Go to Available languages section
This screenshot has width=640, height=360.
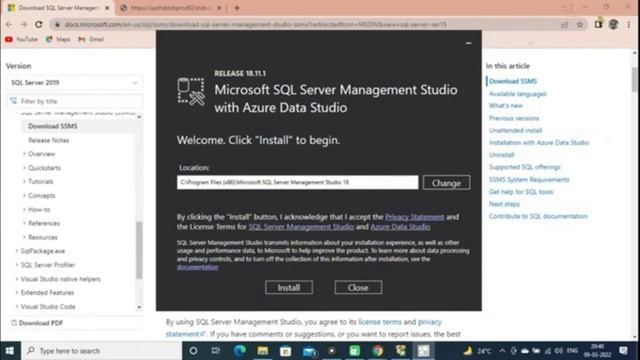point(518,94)
